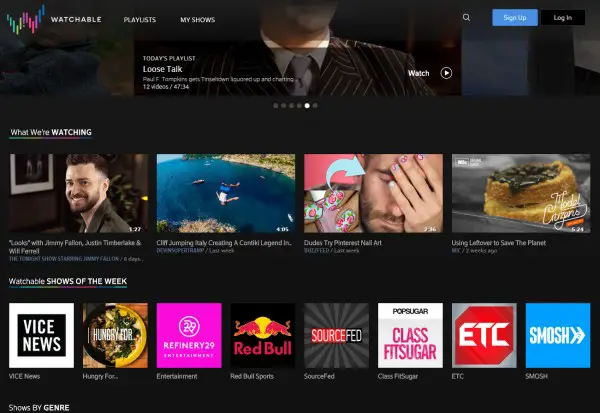Screen dimensions: 600x413
Task: Open the search magnifier icon
Action: tap(466, 18)
